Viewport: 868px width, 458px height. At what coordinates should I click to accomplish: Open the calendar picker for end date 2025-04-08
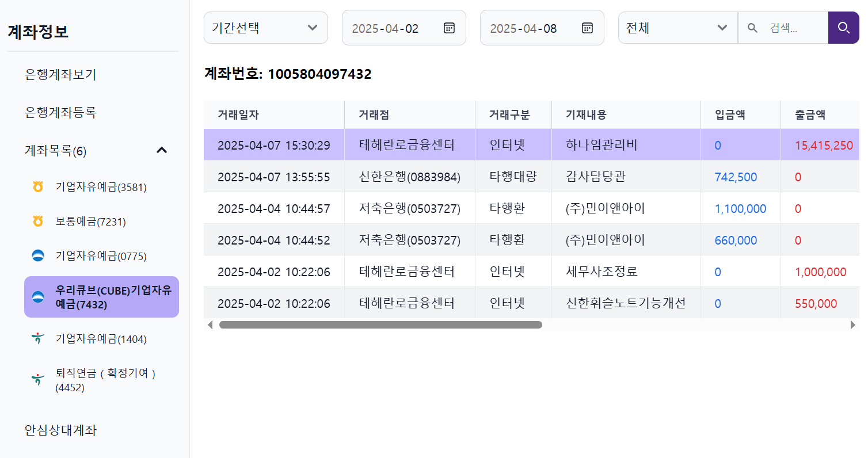coord(587,27)
